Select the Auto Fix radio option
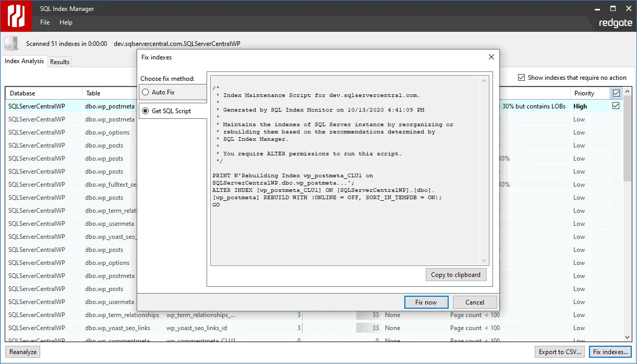Image resolution: width=637 pixels, height=364 pixels. (x=146, y=92)
